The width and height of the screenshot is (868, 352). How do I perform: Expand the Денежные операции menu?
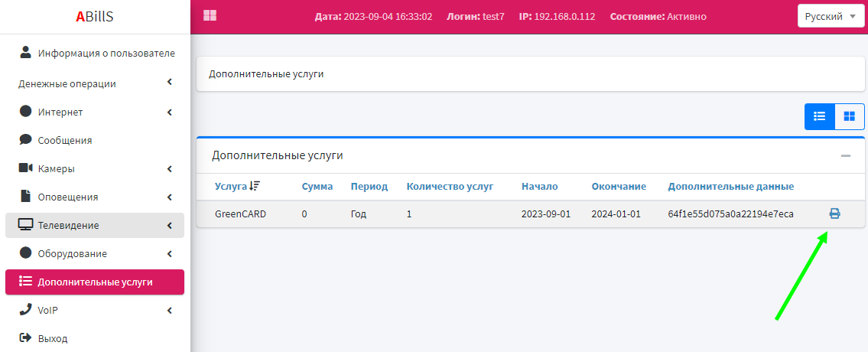95,83
